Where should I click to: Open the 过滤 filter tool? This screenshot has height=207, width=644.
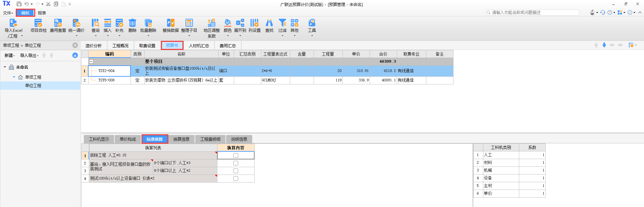[282, 23]
